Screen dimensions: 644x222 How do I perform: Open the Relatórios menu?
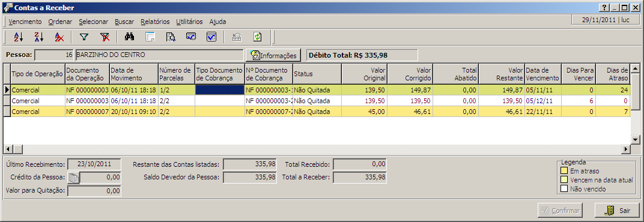155,22
